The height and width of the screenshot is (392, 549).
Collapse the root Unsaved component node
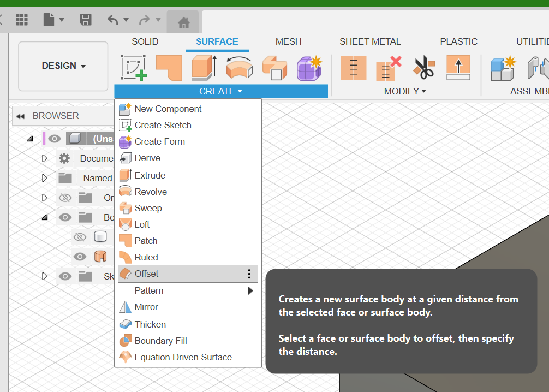31,139
